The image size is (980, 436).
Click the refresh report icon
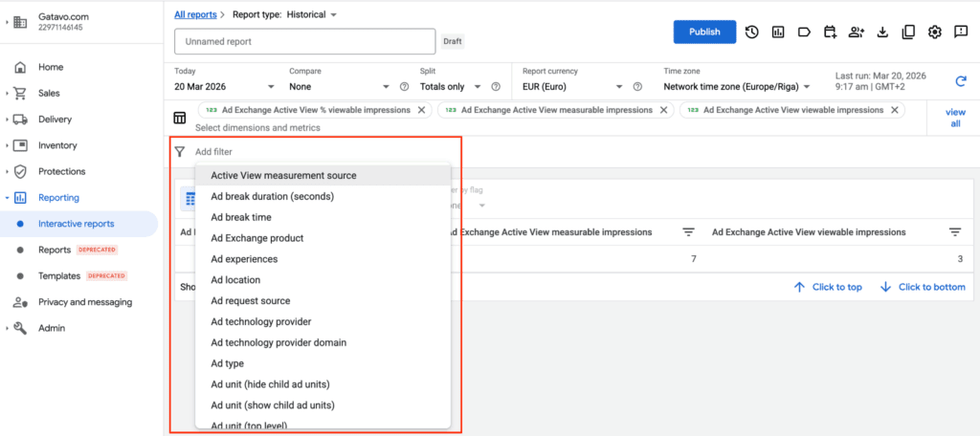tap(961, 81)
